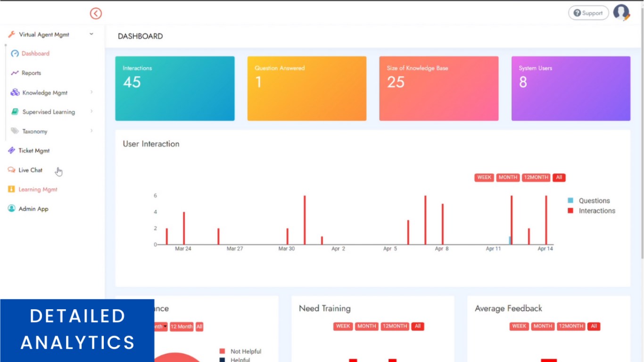The height and width of the screenshot is (362, 644).
Task: Open the Size of Knowledge Base card
Action: pyautogui.click(x=439, y=89)
